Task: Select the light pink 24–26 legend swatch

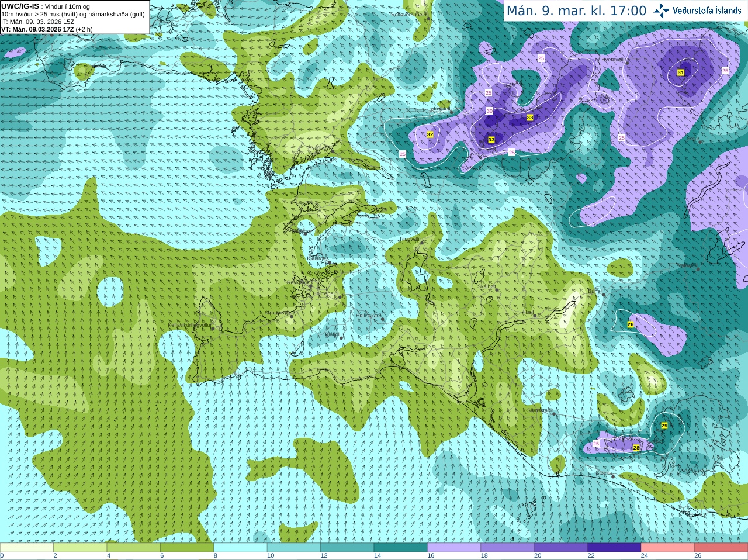Action: pyautogui.click(x=667, y=548)
